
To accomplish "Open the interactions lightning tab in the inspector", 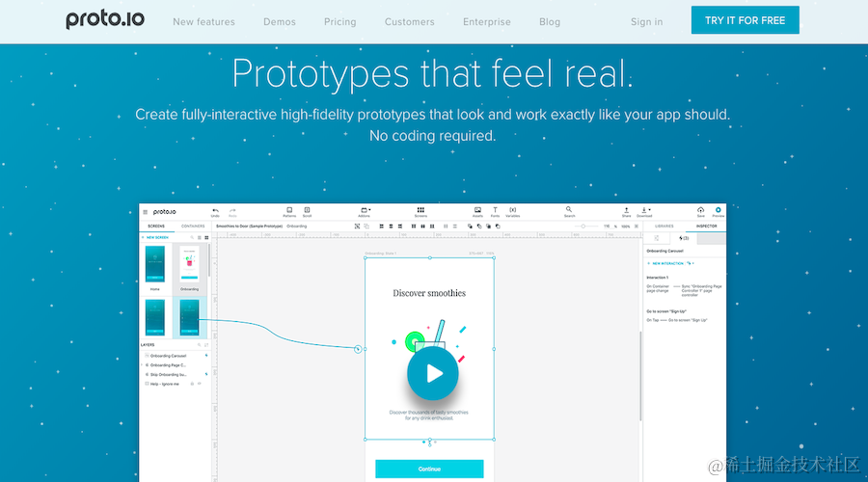I will [x=684, y=238].
